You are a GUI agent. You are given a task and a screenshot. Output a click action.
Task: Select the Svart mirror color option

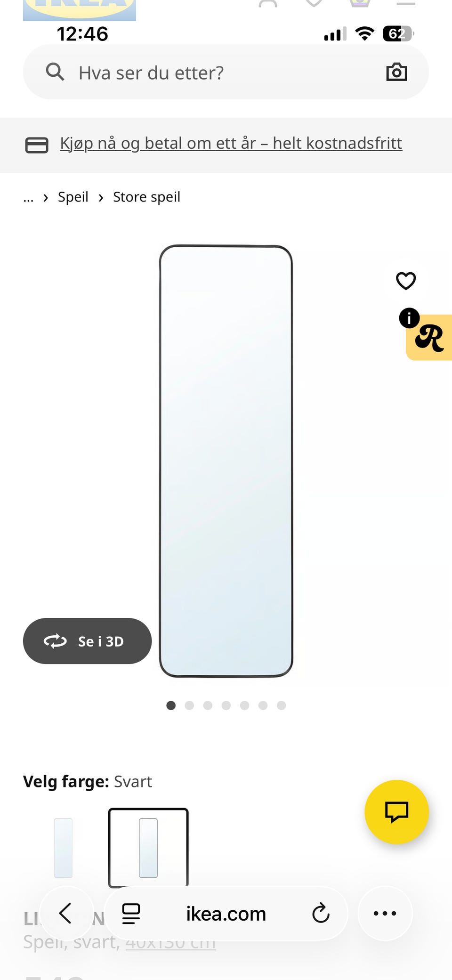(x=148, y=848)
